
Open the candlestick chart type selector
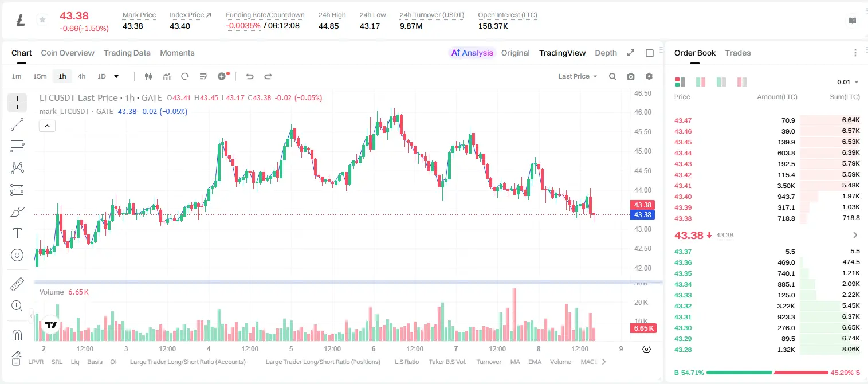148,76
